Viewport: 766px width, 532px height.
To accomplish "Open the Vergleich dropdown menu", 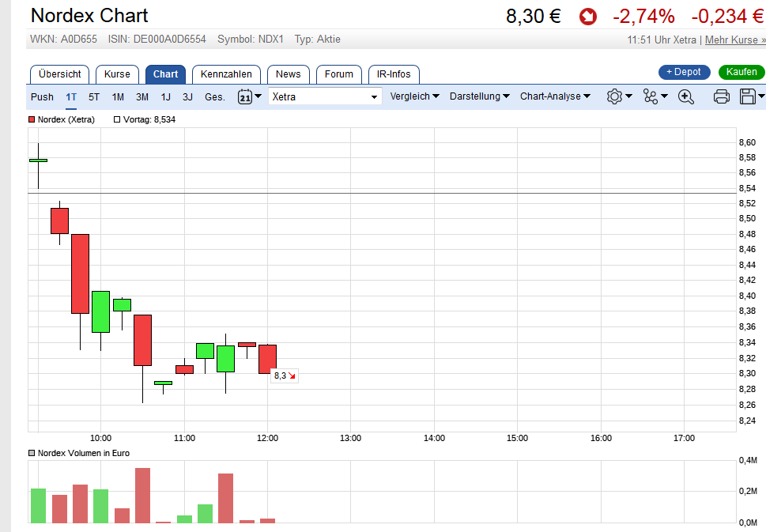I will coord(414,96).
